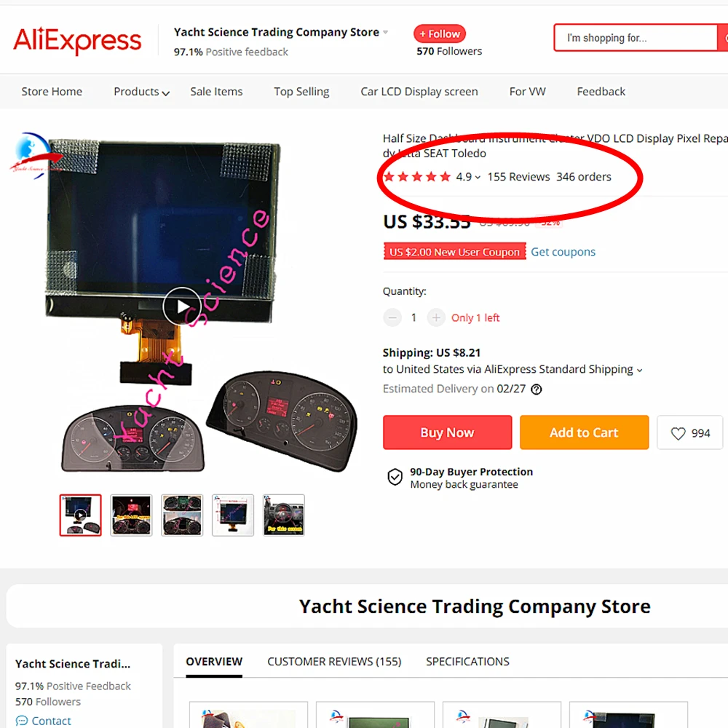Viewport: 728px width, 728px height.
Task: Open the Specifications tab
Action: tap(467, 661)
